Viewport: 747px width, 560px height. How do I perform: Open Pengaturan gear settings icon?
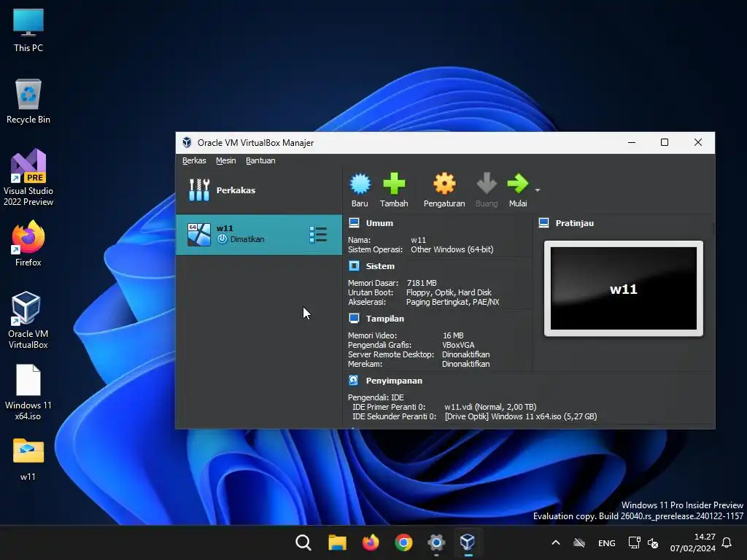coord(444,184)
